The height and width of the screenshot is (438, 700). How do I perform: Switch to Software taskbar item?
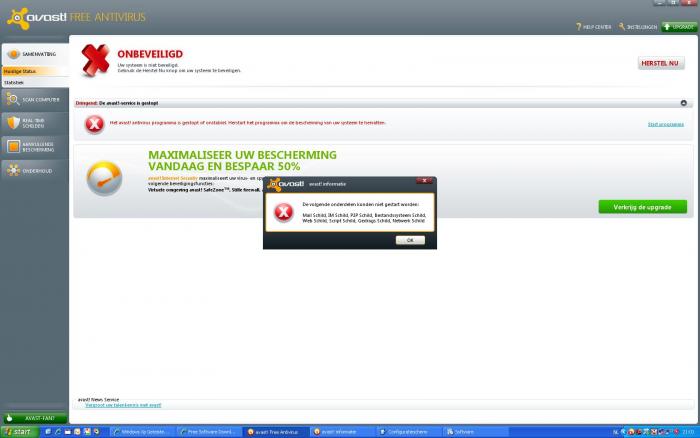click(x=475, y=432)
